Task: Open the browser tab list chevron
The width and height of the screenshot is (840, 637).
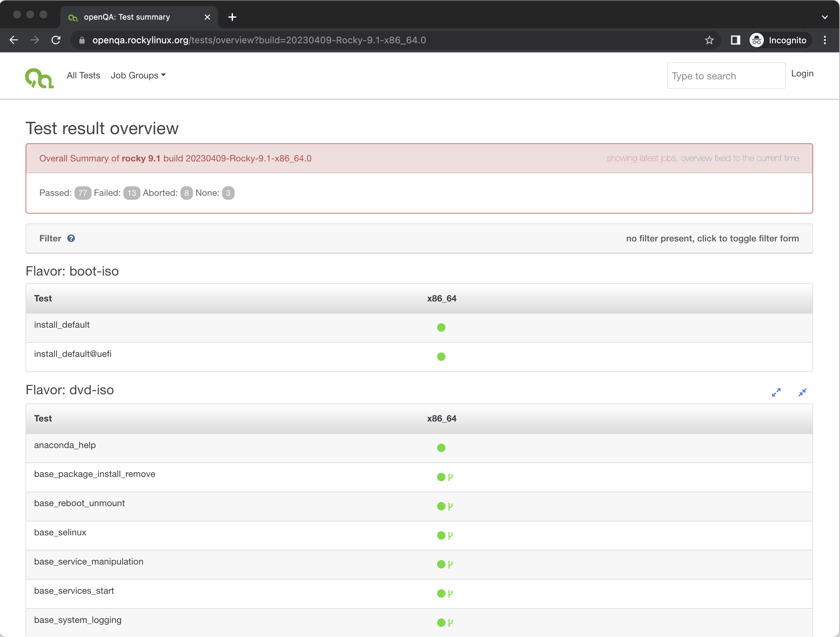Action: pyautogui.click(x=825, y=17)
